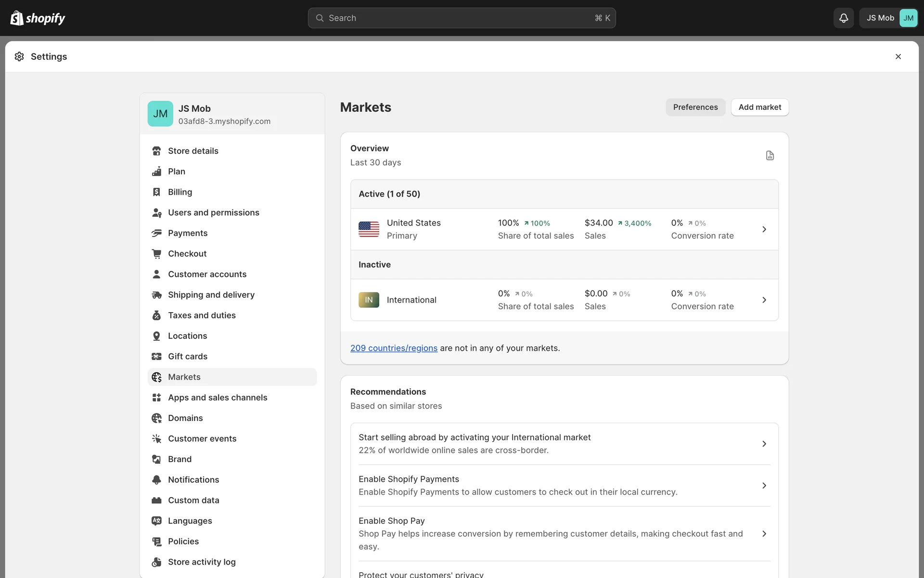The image size is (924, 578).
Task: Expand the International market row chevron
Action: (764, 300)
